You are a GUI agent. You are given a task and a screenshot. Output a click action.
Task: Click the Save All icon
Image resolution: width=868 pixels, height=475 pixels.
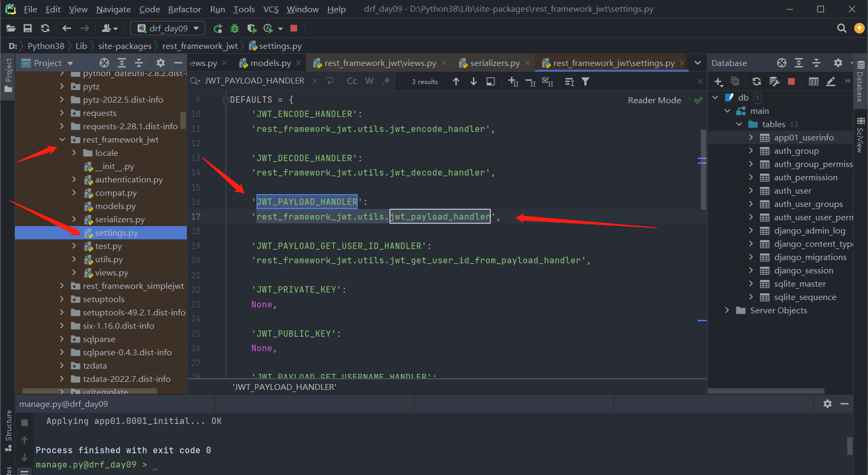28,28
